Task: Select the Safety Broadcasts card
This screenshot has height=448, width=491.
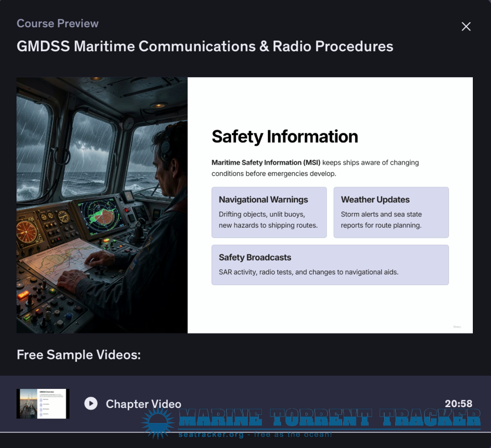Action: click(330, 265)
